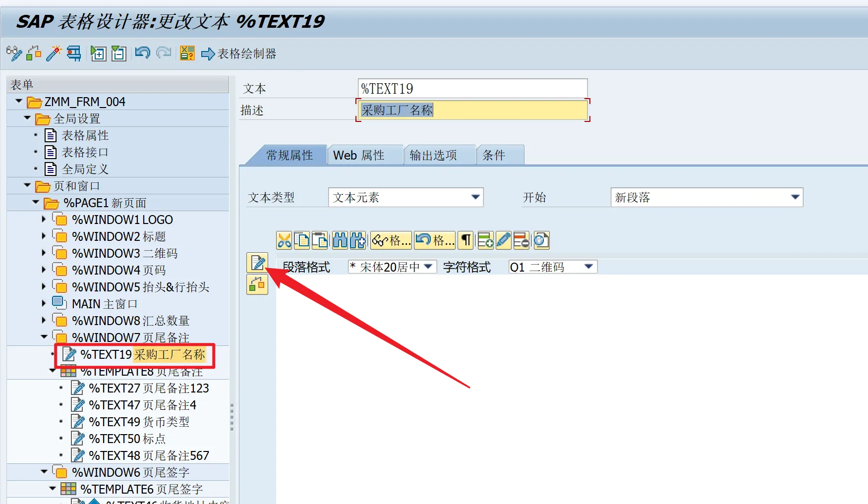Open the 开始 dropdown showing 新段落

click(795, 197)
